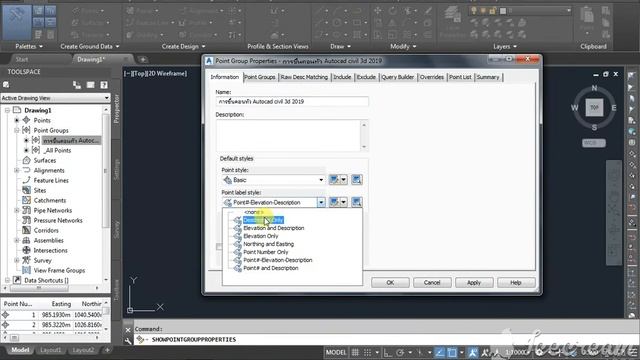
Task: Toggle grid display in status bar
Action: [x=356, y=352]
